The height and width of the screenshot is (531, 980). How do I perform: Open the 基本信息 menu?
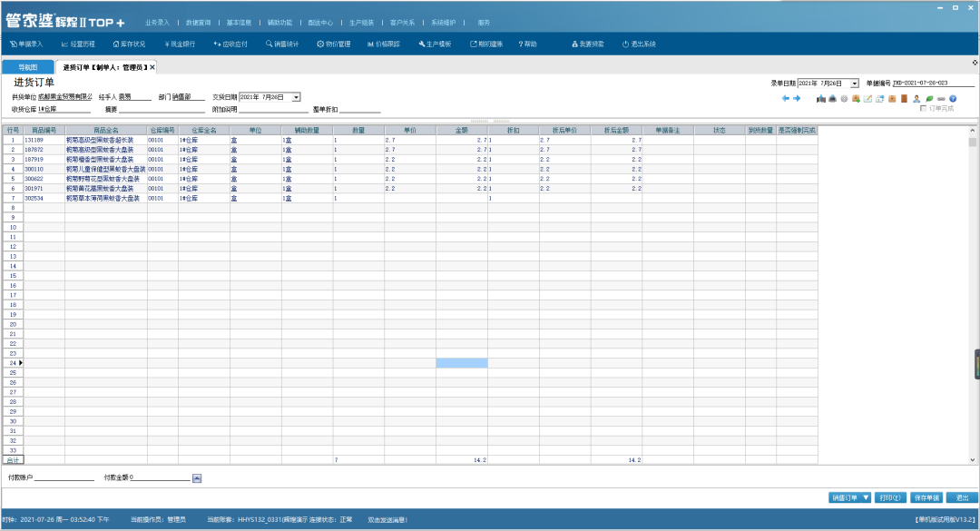click(x=240, y=22)
